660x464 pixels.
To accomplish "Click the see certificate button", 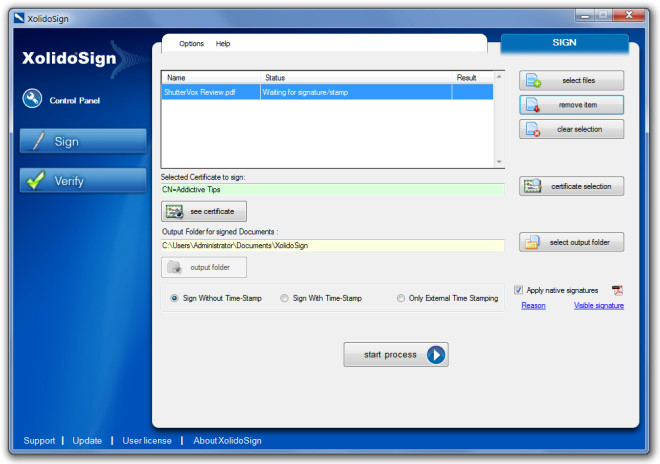I will pyautogui.click(x=204, y=211).
